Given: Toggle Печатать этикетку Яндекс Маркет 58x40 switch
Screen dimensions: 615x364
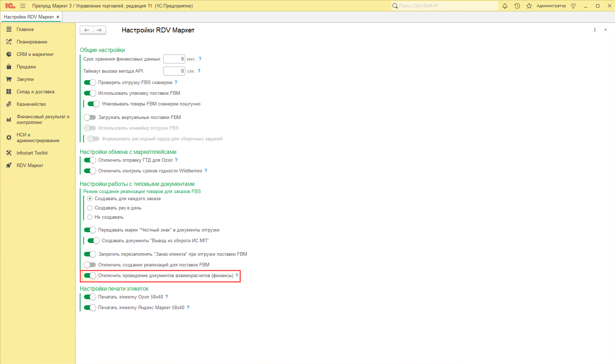Looking at the screenshot, I should click(90, 308).
